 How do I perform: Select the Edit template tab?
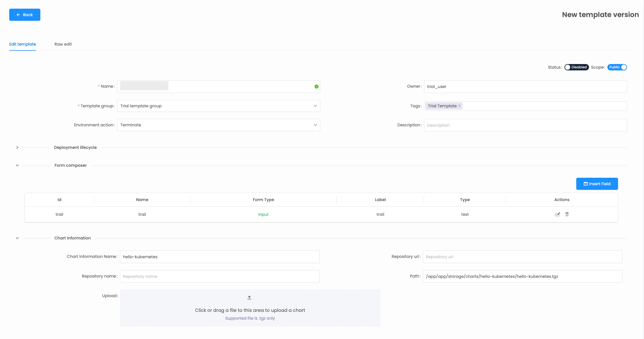click(x=22, y=44)
